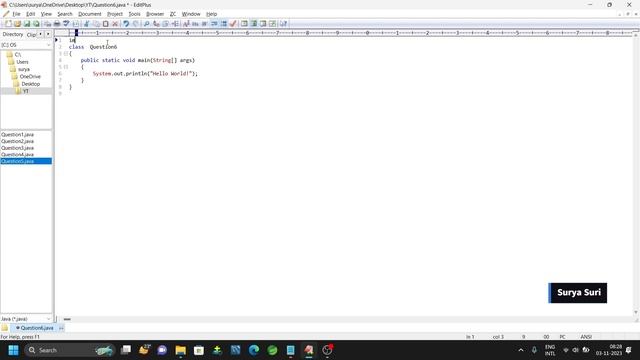This screenshot has width=640, height=360.
Task: Open the Browser menu
Action: (155, 14)
